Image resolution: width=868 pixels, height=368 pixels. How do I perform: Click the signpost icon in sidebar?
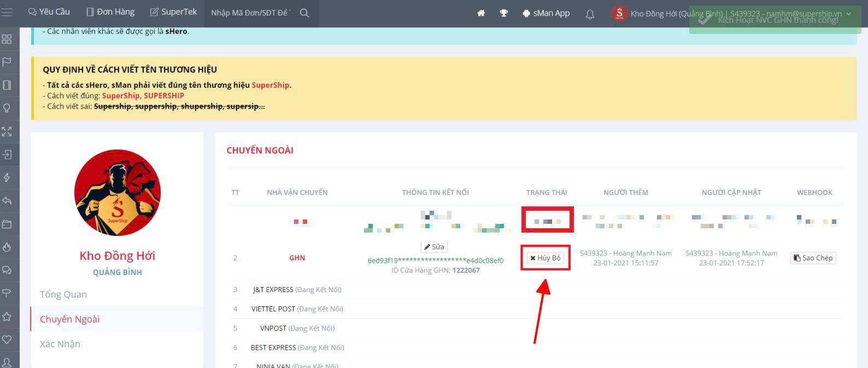pyautogui.click(x=7, y=293)
